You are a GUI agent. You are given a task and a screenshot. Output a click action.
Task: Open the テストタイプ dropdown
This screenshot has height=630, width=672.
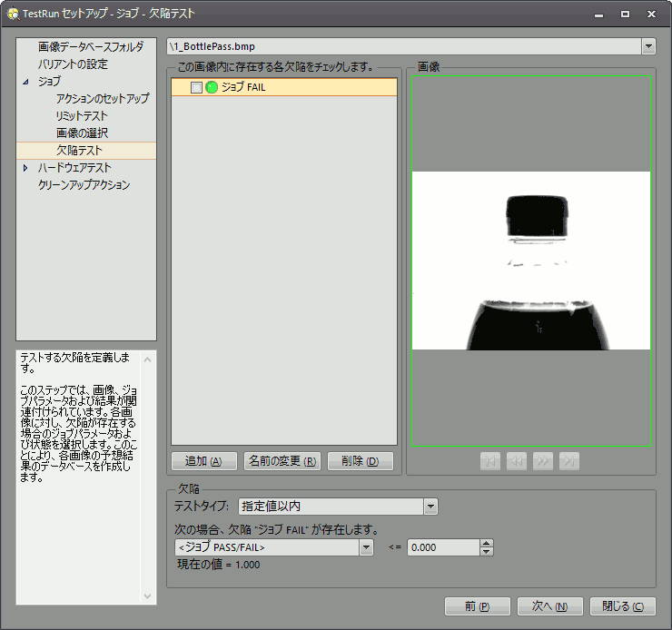[430, 507]
